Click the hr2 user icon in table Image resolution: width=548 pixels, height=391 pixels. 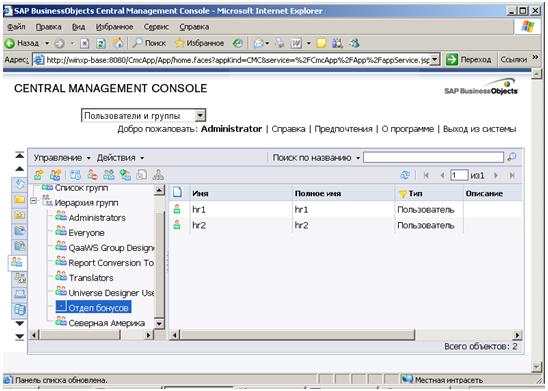click(177, 225)
